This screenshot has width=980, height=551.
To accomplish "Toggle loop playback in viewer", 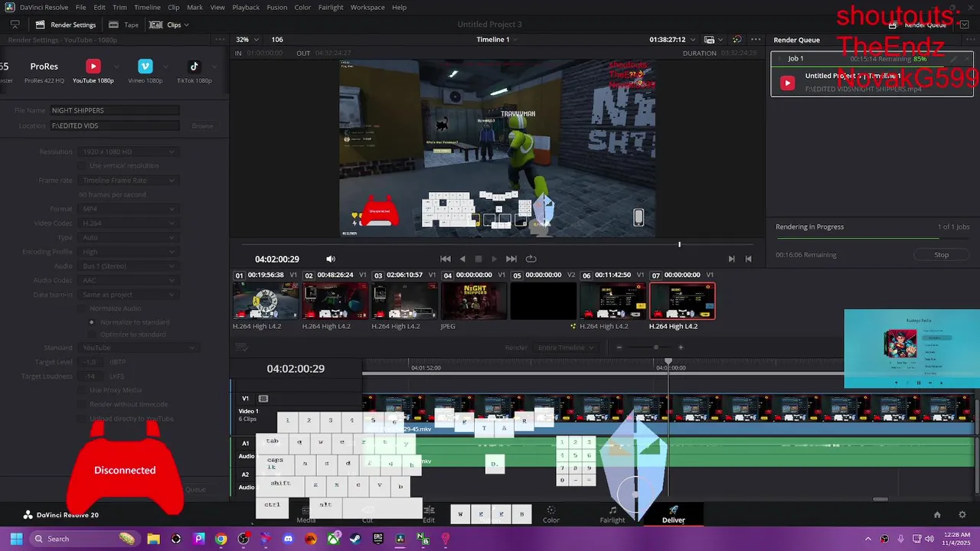I will click(x=531, y=259).
